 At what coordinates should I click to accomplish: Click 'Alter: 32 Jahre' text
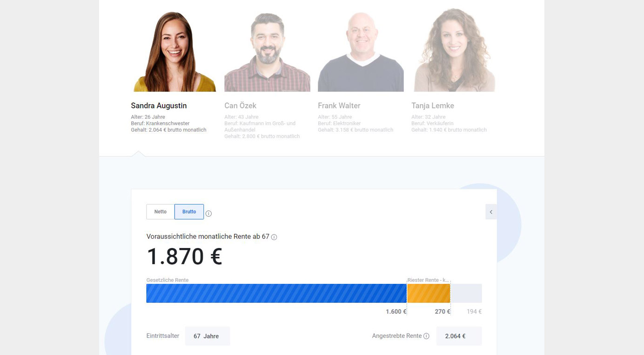click(x=429, y=117)
